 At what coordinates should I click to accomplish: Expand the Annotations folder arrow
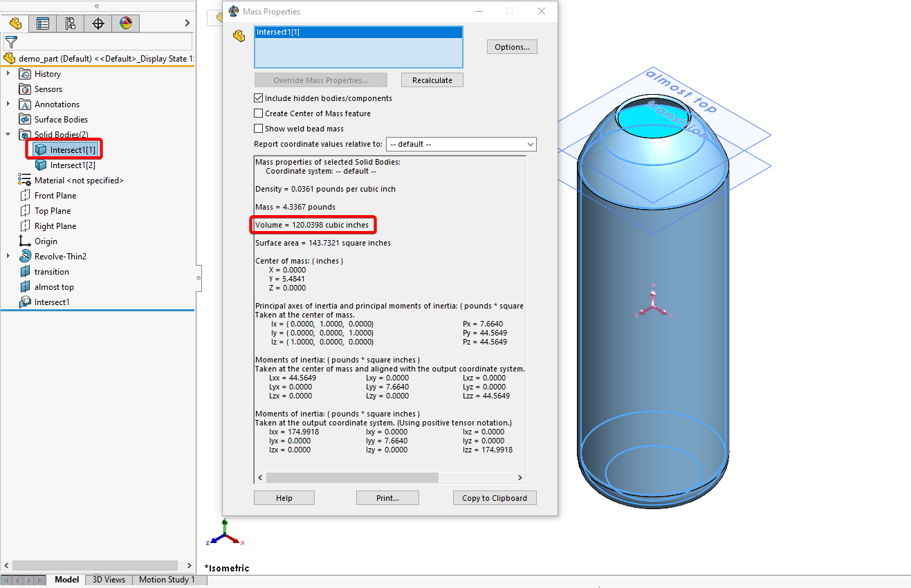[8, 104]
